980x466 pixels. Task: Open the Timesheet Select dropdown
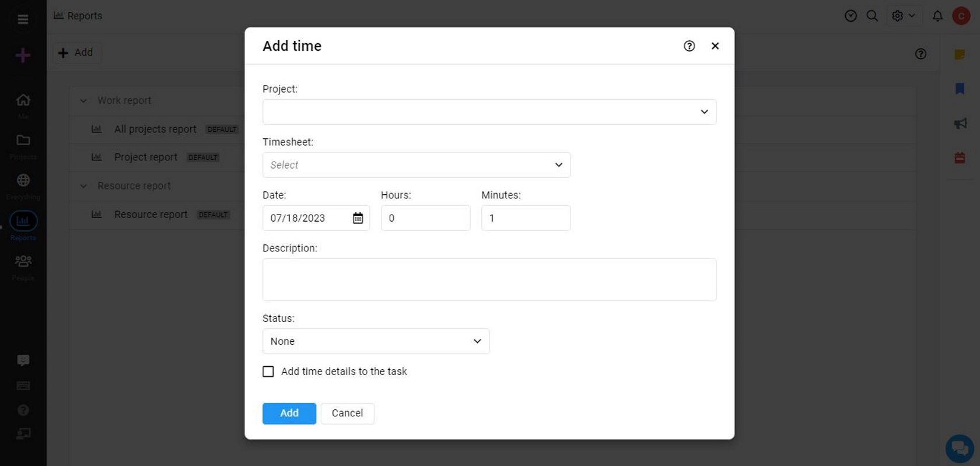416,165
